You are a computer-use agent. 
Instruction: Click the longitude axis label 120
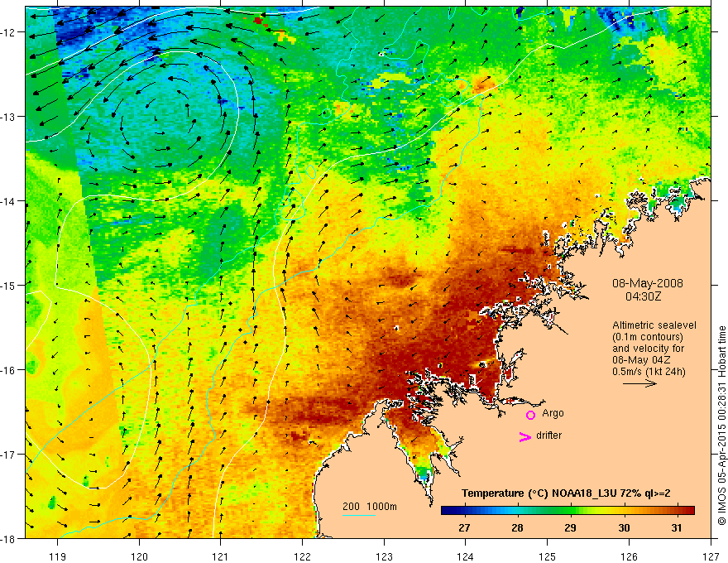point(139,556)
